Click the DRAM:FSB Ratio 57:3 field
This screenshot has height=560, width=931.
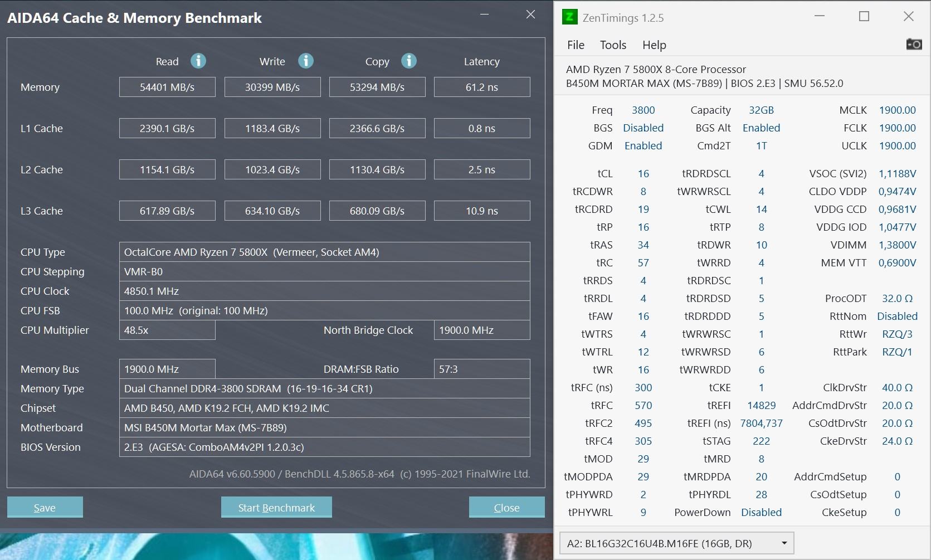click(x=482, y=369)
